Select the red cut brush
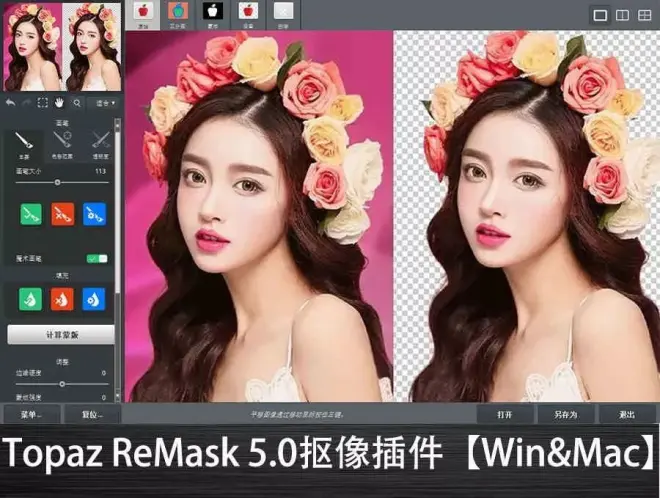 click(x=62, y=213)
